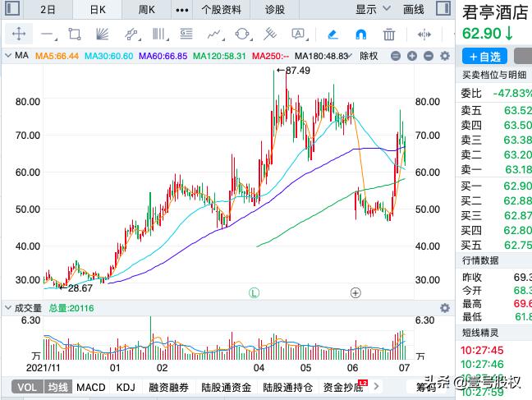
Task: Click the 卖一 63.18 order row
Action: [496, 169]
